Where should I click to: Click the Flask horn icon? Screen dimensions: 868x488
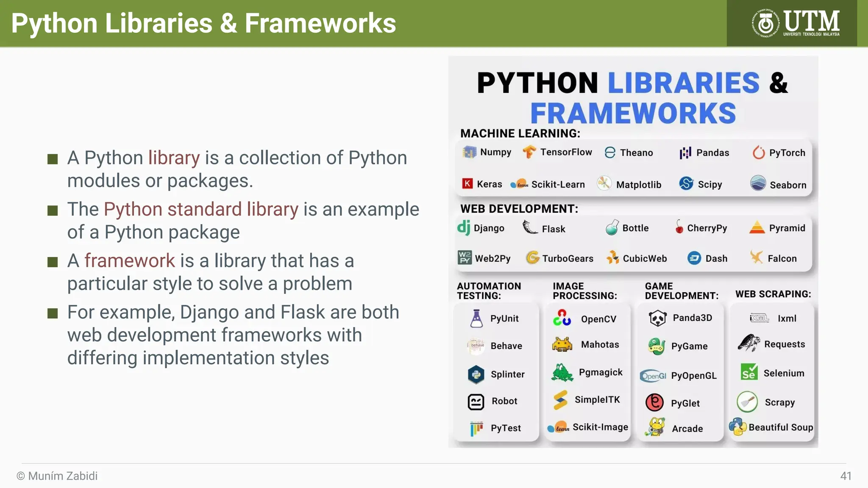pos(530,227)
